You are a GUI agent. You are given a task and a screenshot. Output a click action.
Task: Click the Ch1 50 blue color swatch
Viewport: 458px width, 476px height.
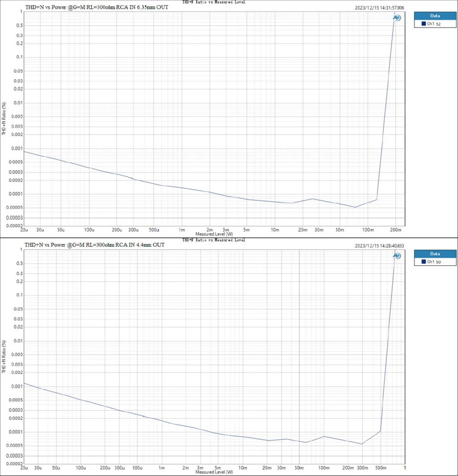424,261
